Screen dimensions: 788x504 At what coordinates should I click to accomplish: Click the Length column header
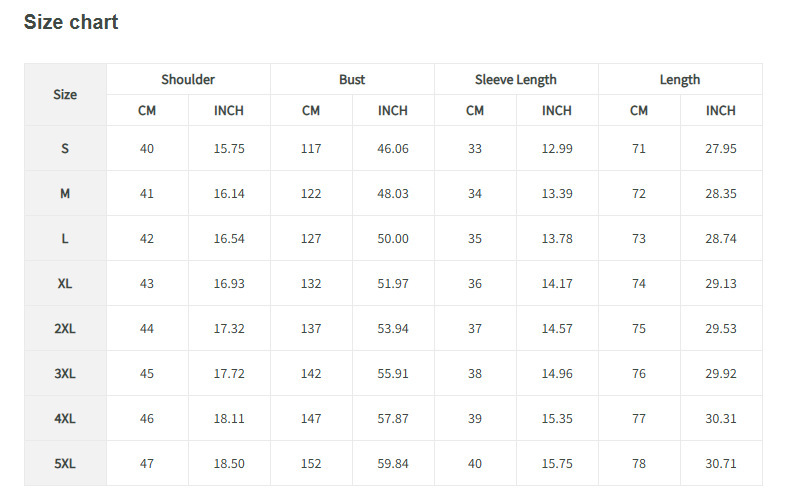680,80
